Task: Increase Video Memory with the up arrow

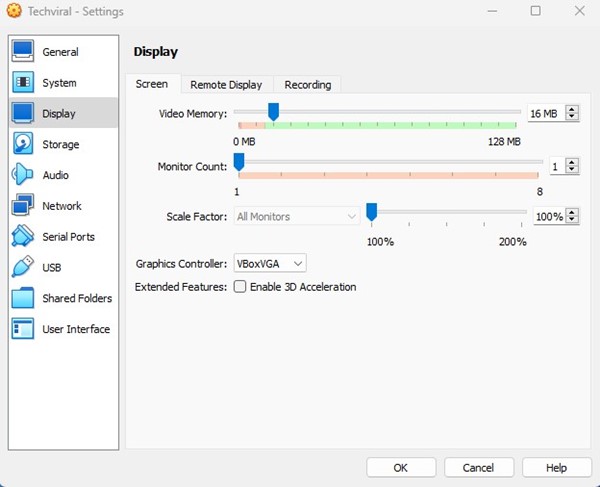Action: [x=572, y=109]
